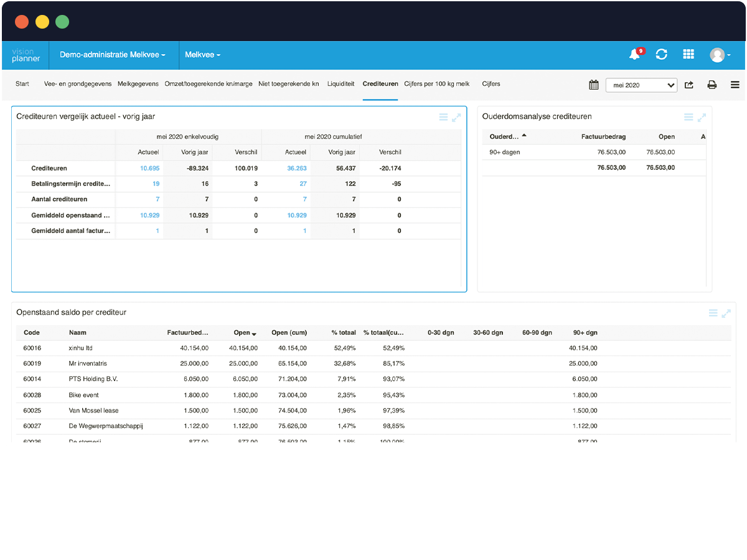Image resolution: width=747 pixels, height=560 pixels.
Task: Select the Mr inventatris creditor row
Action: point(374,363)
